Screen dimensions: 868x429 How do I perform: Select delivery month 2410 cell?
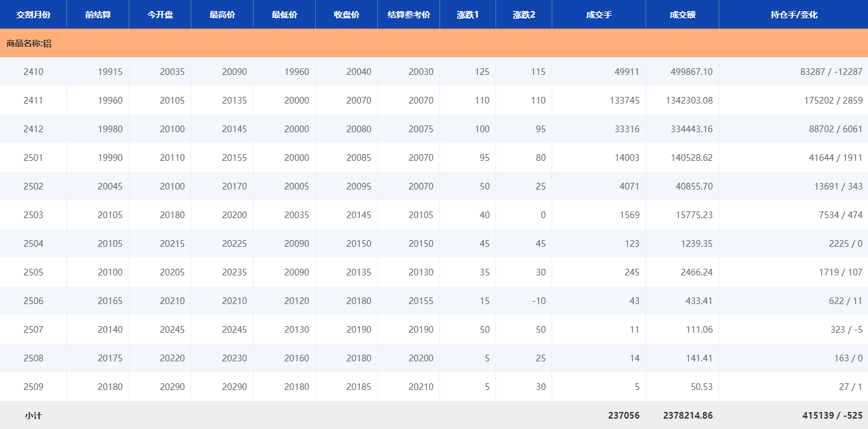pyautogui.click(x=34, y=72)
